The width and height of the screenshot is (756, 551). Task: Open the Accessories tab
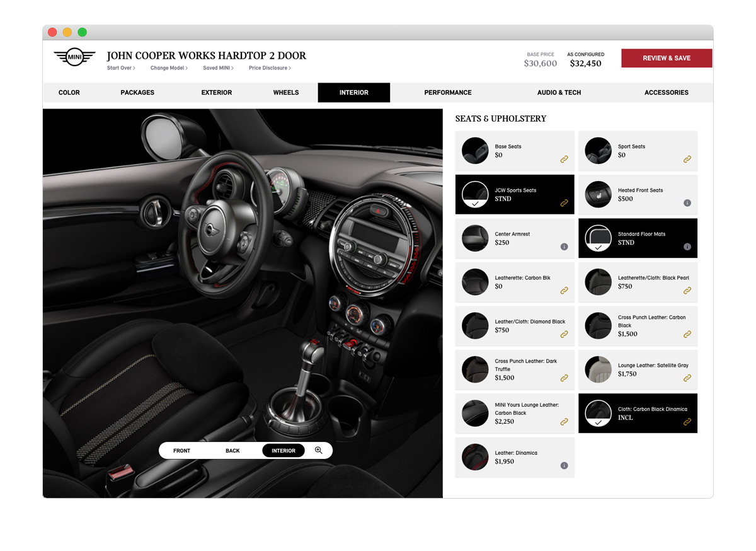pyautogui.click(x=667, y=93)
